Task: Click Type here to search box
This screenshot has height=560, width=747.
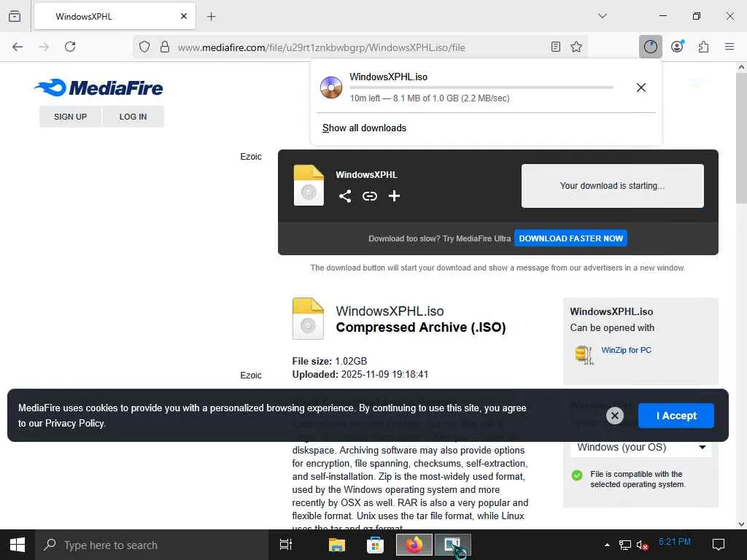Action: (152, 545)
